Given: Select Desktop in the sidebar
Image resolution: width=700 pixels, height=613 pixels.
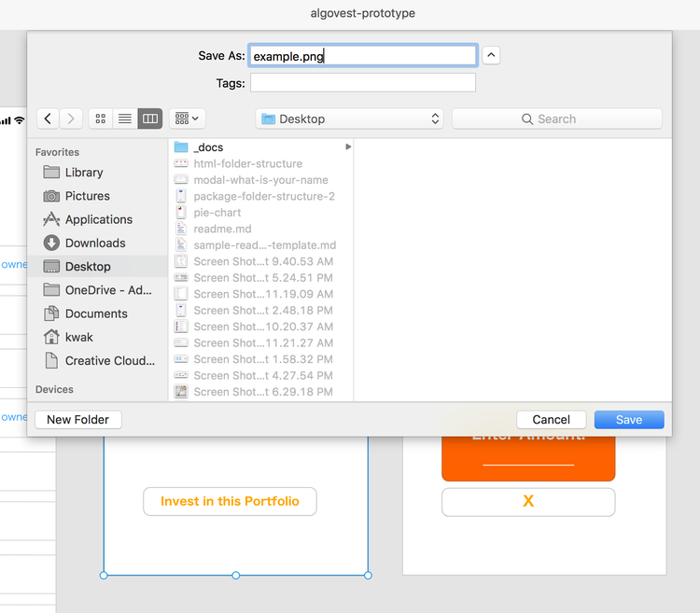Looking at the screenshot, I should pos(97,266).
